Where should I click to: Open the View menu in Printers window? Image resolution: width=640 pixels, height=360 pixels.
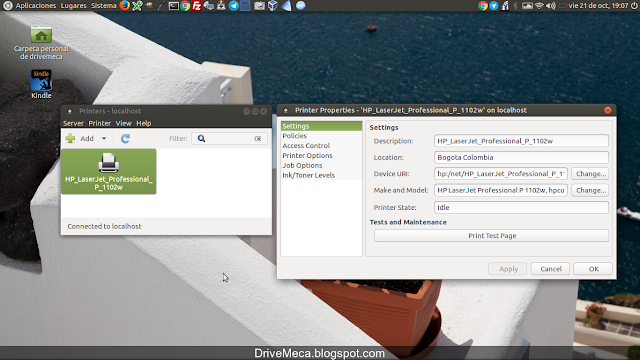123,123
